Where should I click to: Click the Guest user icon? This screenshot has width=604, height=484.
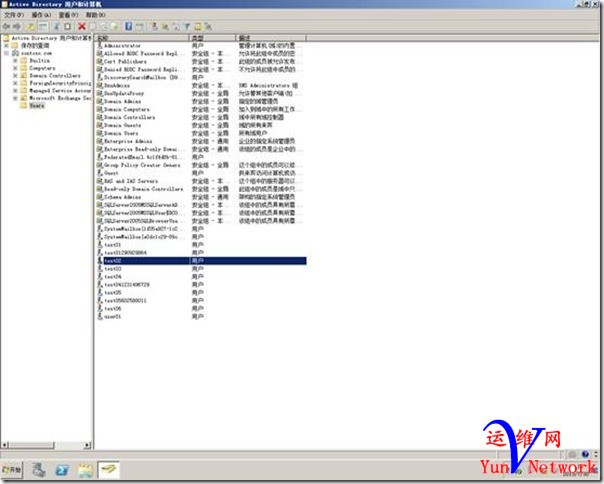coord(100,173)
